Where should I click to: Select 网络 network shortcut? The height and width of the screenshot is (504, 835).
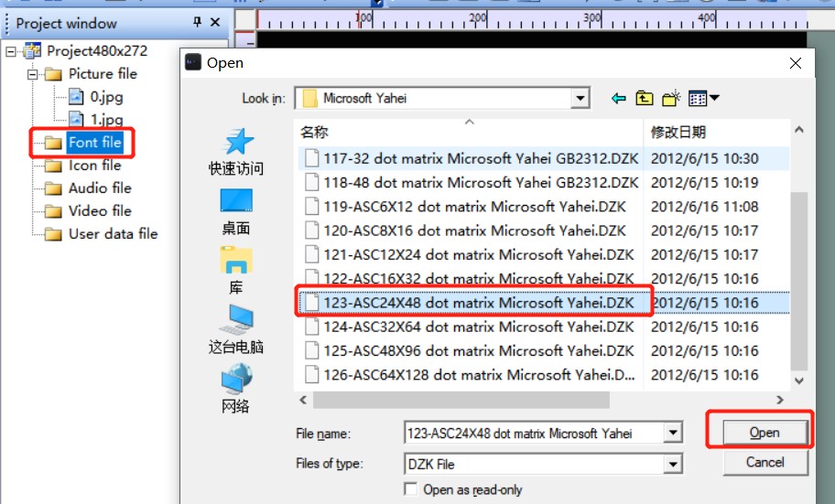(x=236, y=389)
